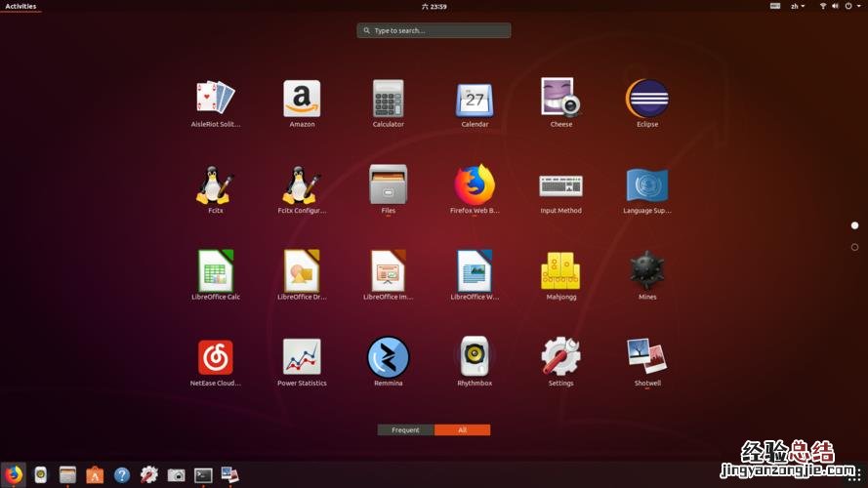Open Power Statistics
This screenshot has height=488, width=868.
302,362
